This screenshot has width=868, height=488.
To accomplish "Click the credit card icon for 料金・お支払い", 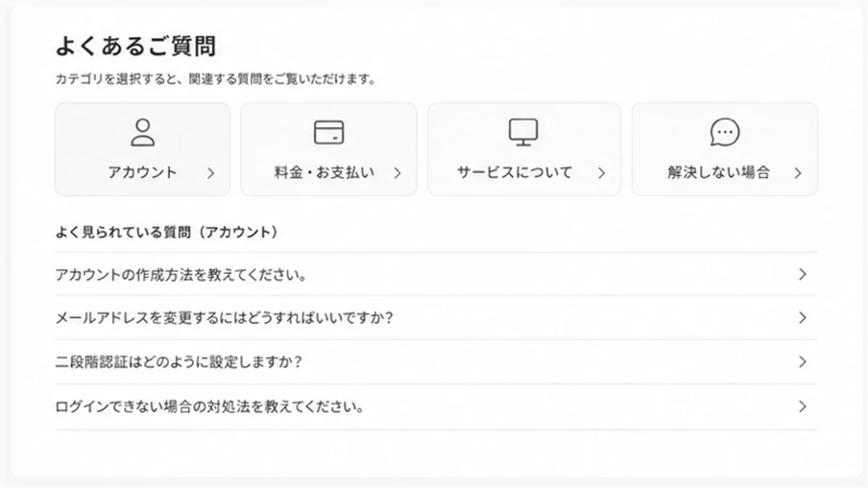I will pyautogui.click(x=329, y=132).
